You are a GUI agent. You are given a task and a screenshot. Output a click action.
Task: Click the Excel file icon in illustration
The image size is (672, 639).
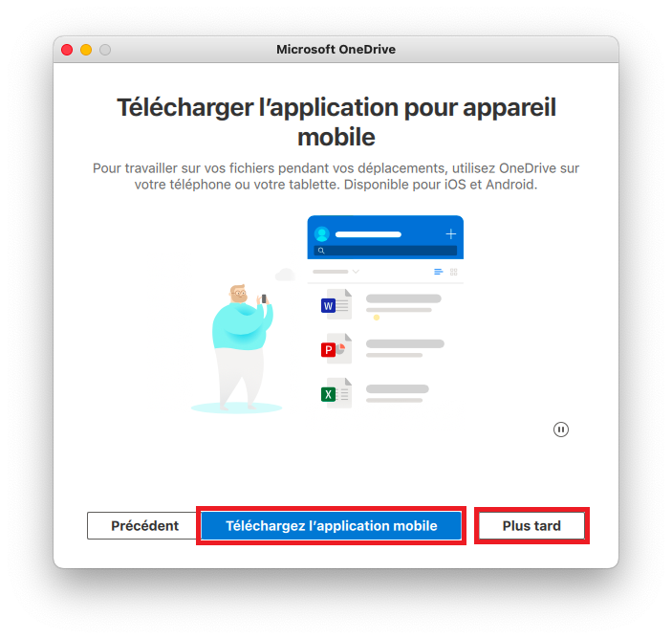336,393
